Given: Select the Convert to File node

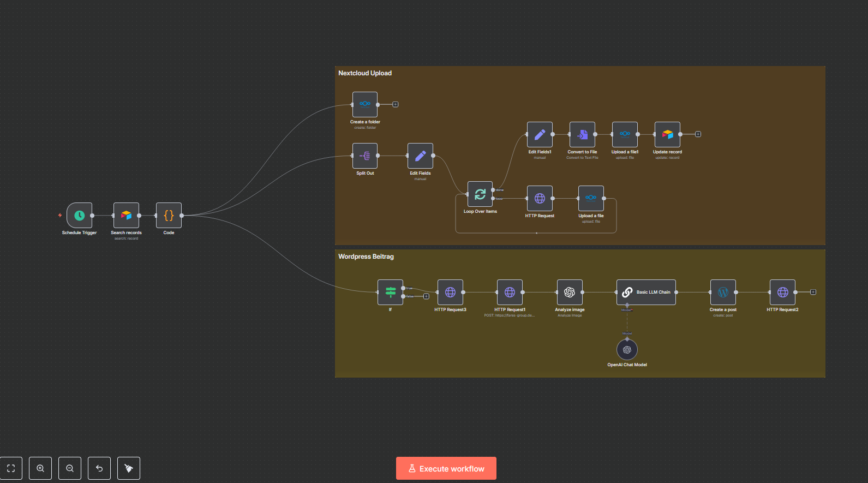Looking at the screenshot, I should pyautogui.click(x=582, y=134).
